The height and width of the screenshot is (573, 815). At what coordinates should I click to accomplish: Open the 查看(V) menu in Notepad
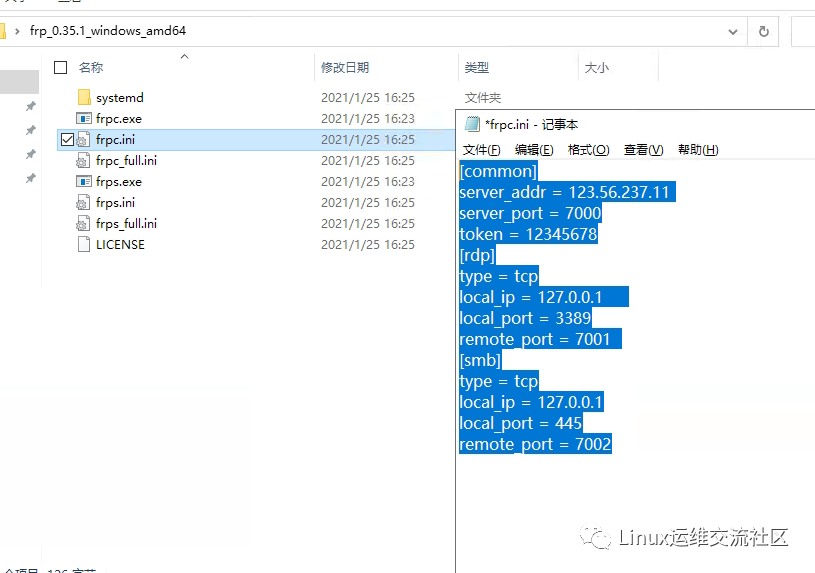click(643, 150)
